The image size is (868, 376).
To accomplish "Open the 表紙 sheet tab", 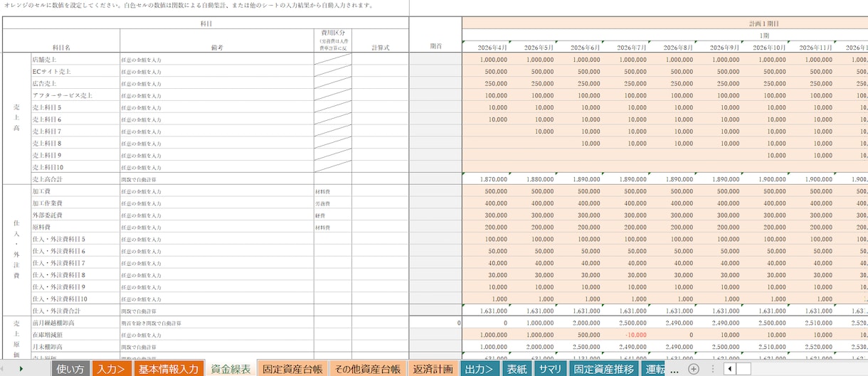I will 517,369.
